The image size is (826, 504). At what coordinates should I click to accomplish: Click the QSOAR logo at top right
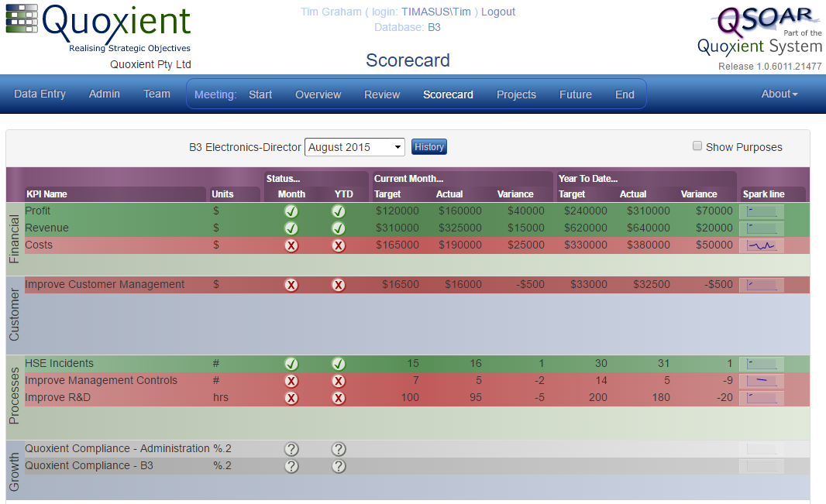760,33
